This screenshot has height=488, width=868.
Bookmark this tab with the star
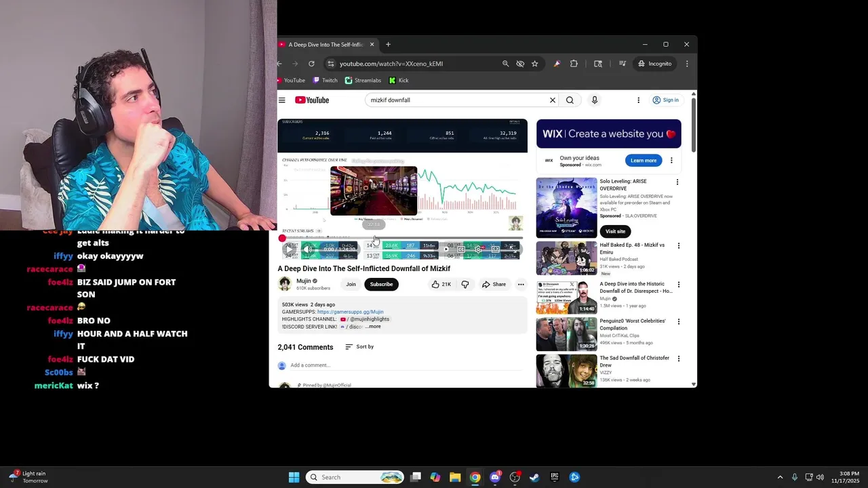pyautogui.click(x=535, y=64)
